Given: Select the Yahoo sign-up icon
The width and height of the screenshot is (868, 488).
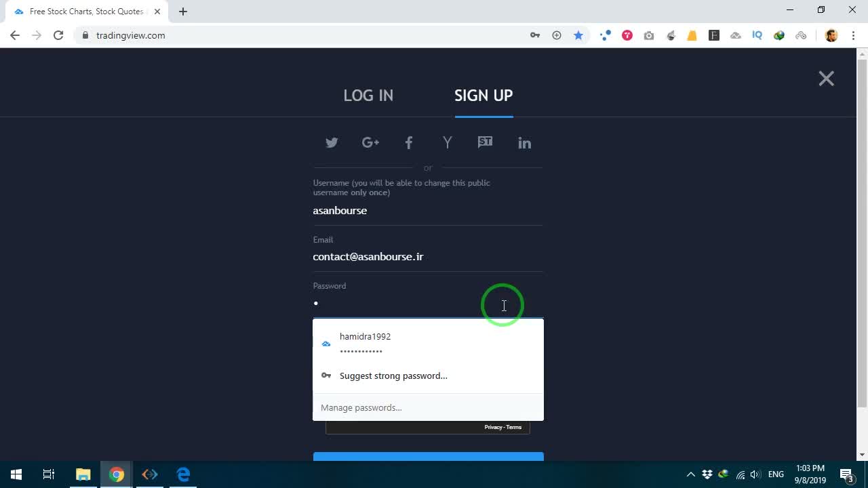Looking at the screenshot, I should [447, 142].
